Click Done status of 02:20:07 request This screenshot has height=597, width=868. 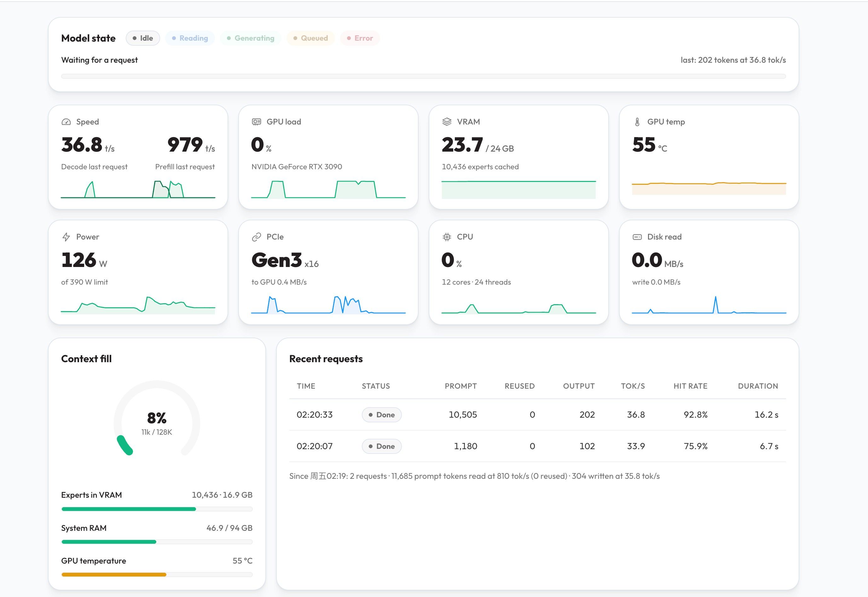(381, 446)
